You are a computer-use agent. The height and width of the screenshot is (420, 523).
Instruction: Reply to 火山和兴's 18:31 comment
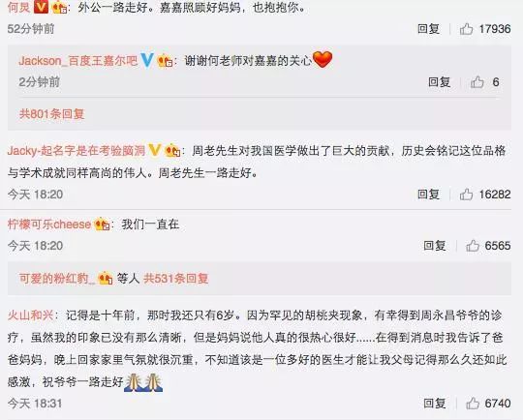[435, 404]
